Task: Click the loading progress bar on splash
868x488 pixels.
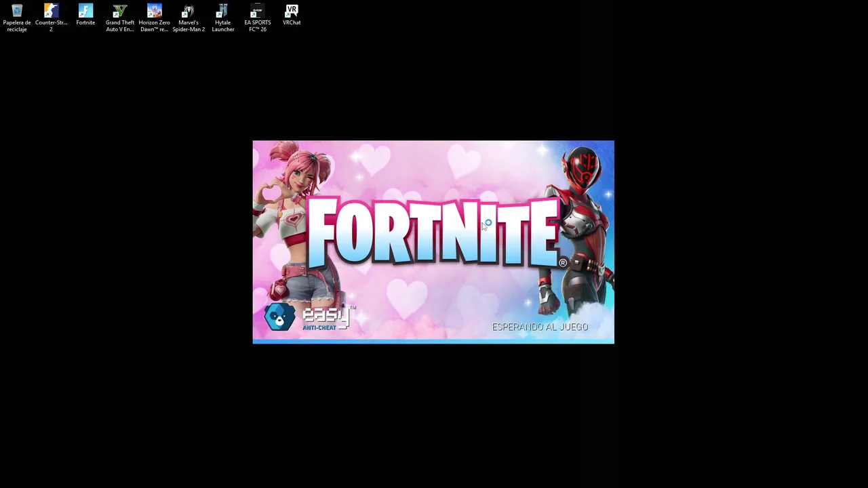Action: tap(433, 342)
